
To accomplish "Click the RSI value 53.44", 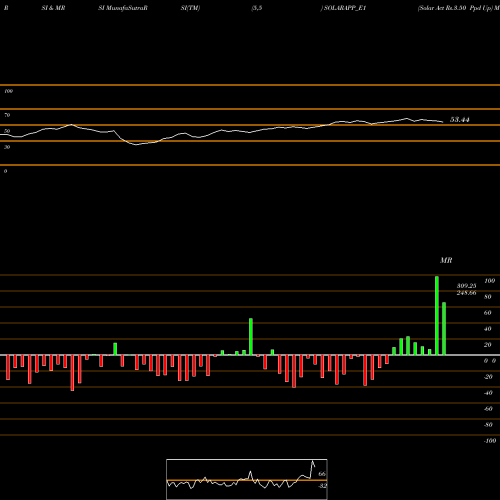I will coord(460,120).
